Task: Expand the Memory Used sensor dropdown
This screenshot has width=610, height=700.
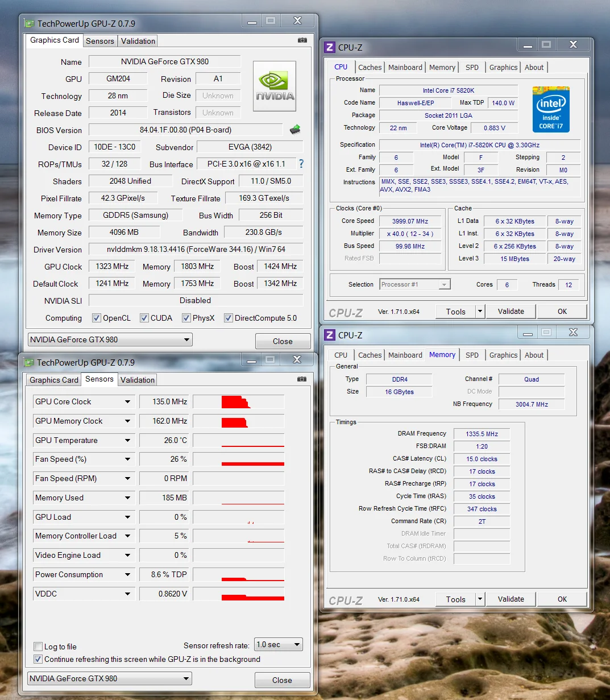Action: (127, 498)
